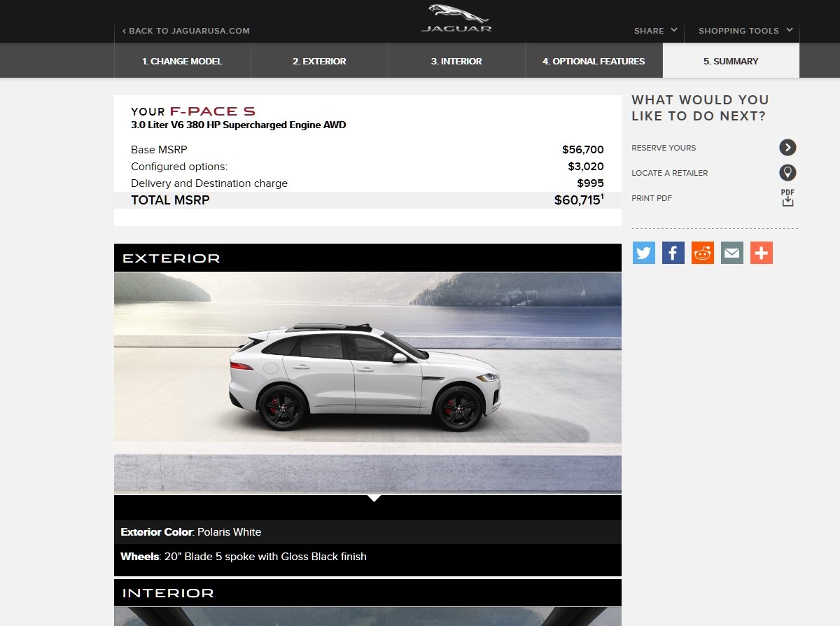Expand the Share dropdown
840x626 pixels.
(655, 31)
